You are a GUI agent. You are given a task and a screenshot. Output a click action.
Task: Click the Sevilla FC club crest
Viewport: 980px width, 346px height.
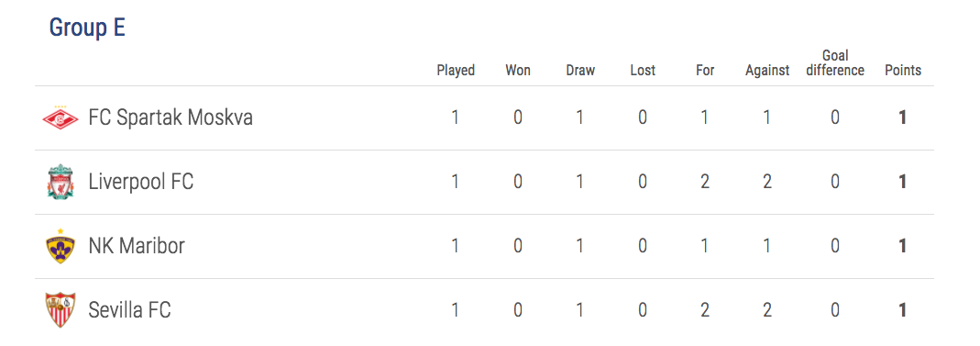point(61,310)
